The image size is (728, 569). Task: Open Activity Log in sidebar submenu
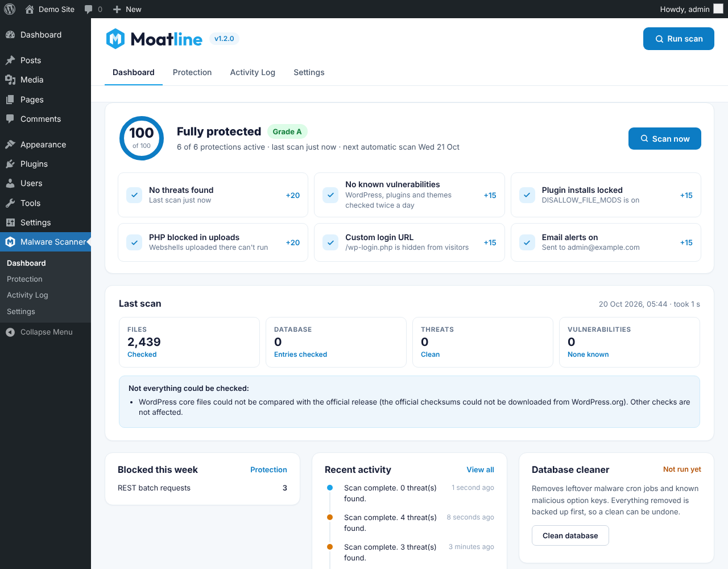pos(27,295)
